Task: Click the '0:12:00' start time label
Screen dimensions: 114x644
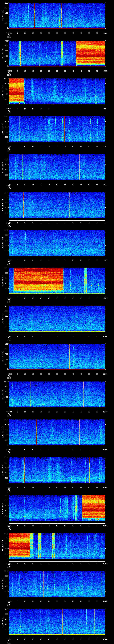Action: pyautogui.click(x=9, y=450)
